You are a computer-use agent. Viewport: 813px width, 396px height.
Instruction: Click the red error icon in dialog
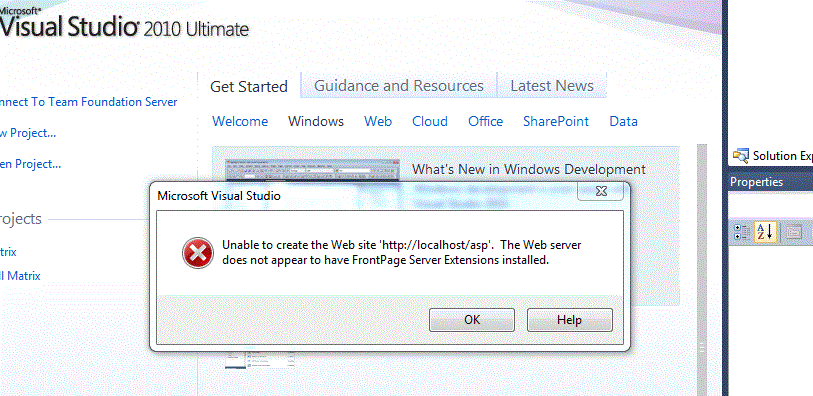click(198, 253)
